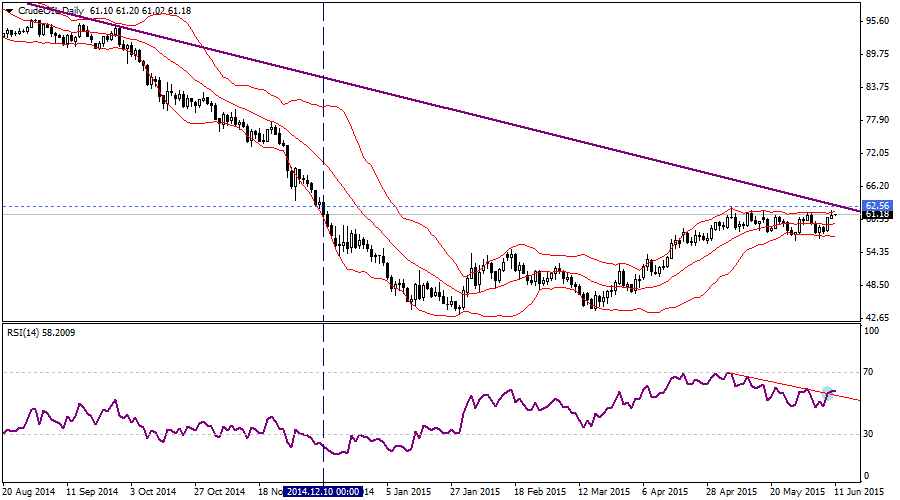Select the 61.18 current price tag
Image resolution: width=900 pixels, height=500 pixels.
coord(878,215)
